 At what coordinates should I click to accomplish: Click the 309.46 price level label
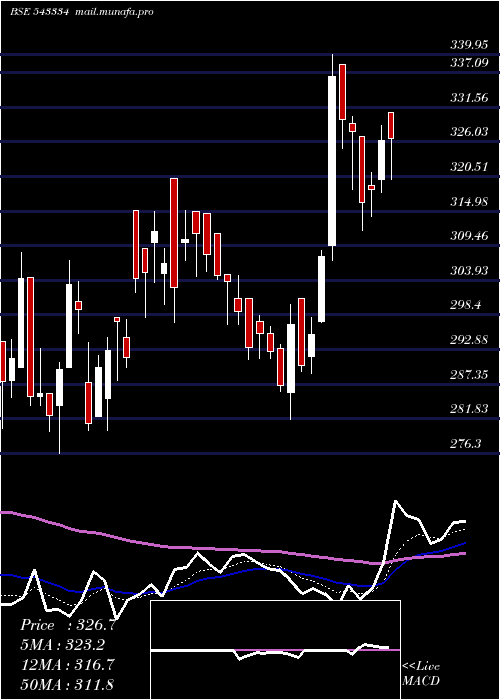pyautogui.click(x=469, y=237)
